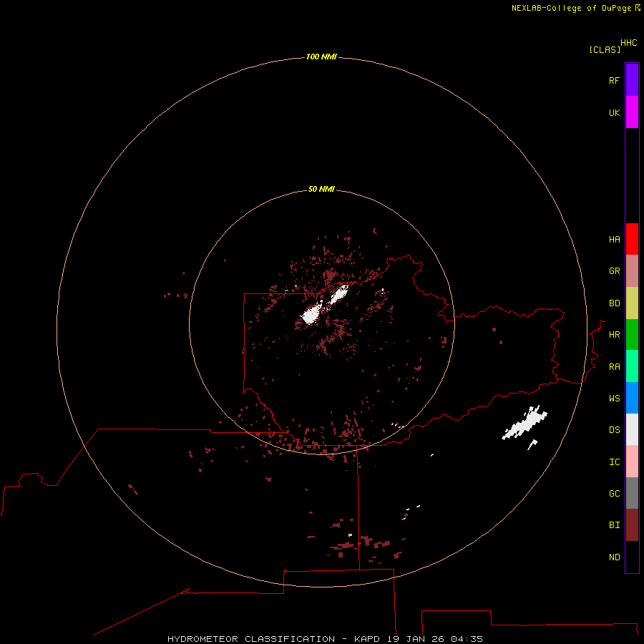Click the WS legend label

pos(614,398)
